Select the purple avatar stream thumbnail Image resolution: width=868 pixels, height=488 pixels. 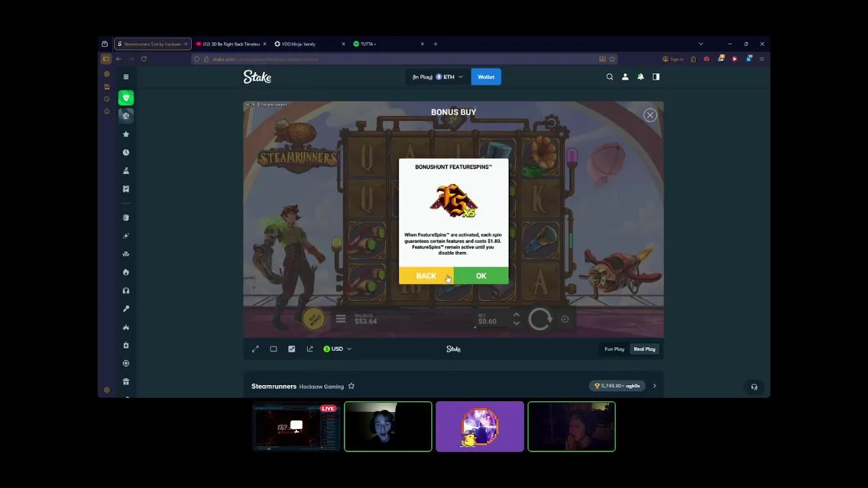[480, 426]
